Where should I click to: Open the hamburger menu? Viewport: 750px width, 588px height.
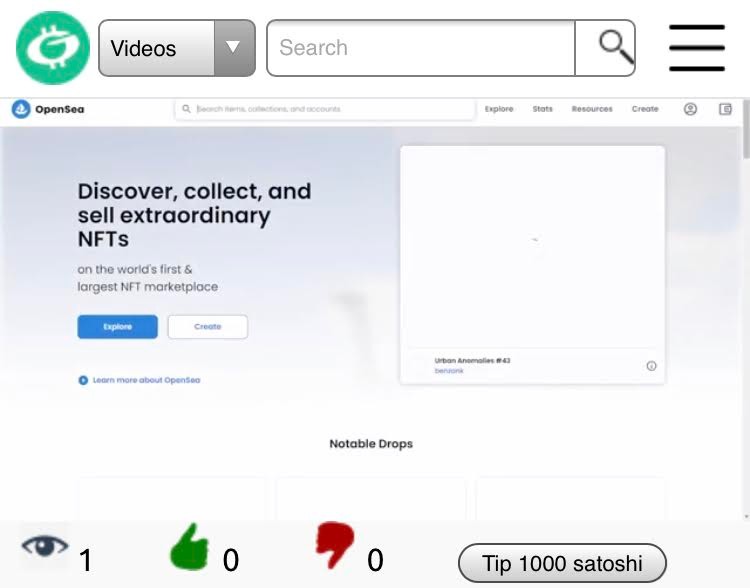coord(697,48)
